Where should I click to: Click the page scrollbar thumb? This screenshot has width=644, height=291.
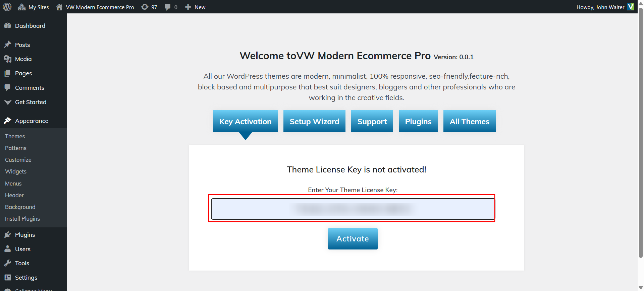click(641, 133)
